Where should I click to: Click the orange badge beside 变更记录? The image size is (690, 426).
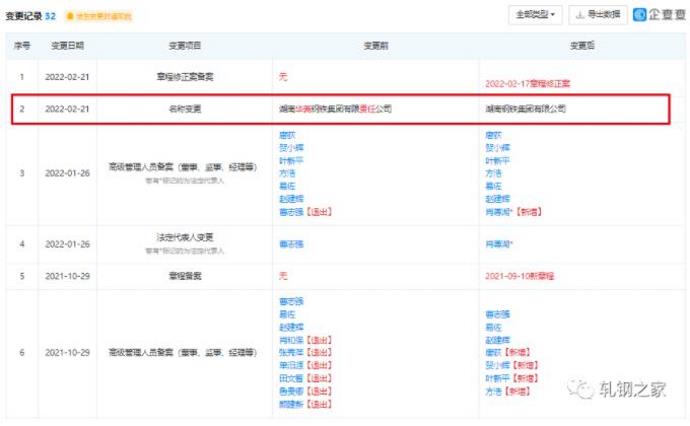pos(98,17)
